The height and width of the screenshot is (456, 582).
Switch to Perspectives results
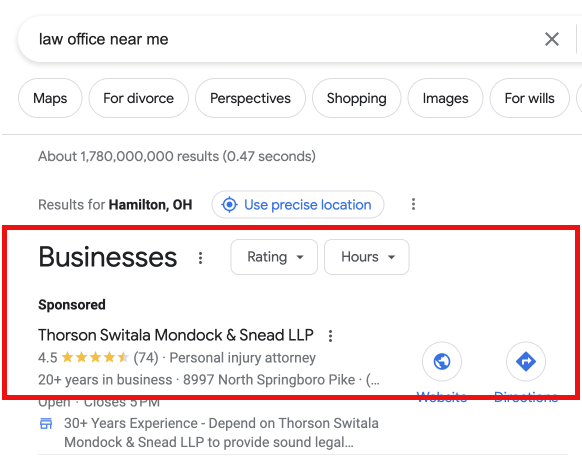click(x=250, y=98)
